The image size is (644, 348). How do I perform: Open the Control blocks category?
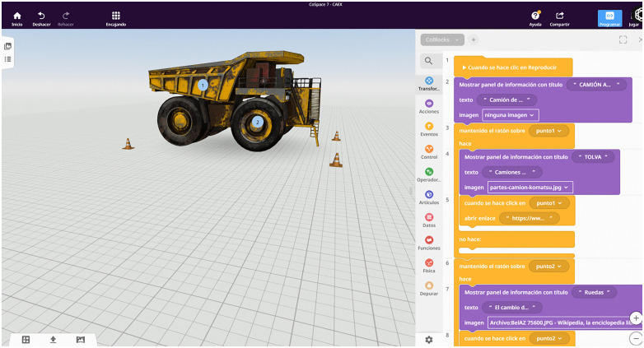[x=429, y=152]
